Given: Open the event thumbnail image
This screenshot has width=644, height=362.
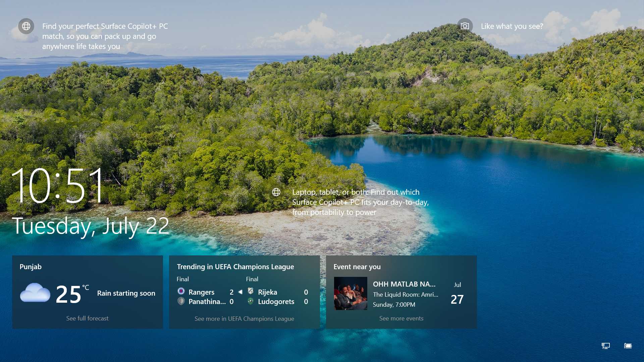Looking at the screenshot, I should pos(351,293).
